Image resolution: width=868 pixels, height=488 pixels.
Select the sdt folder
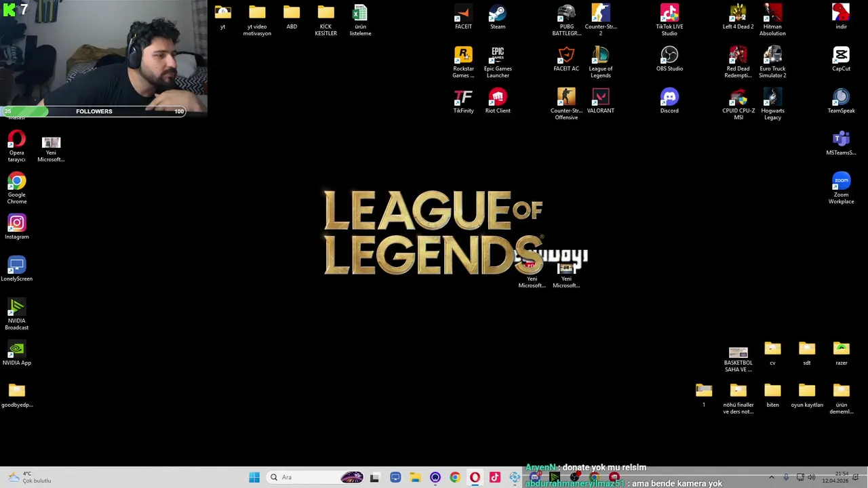click(807, 354)
